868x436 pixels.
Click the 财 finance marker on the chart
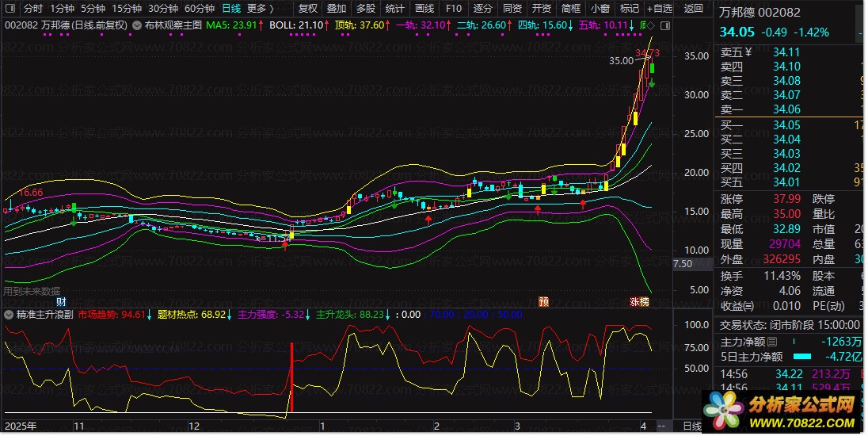coord(62,301)
